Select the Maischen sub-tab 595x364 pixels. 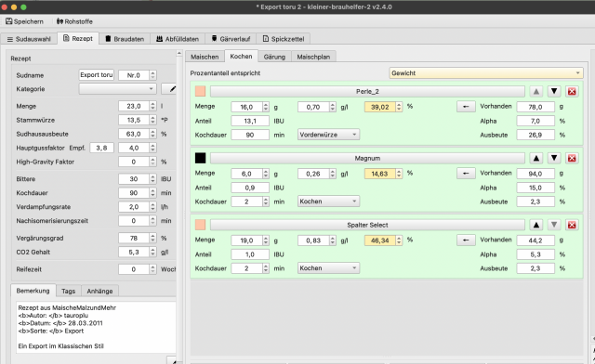point(205,57)
